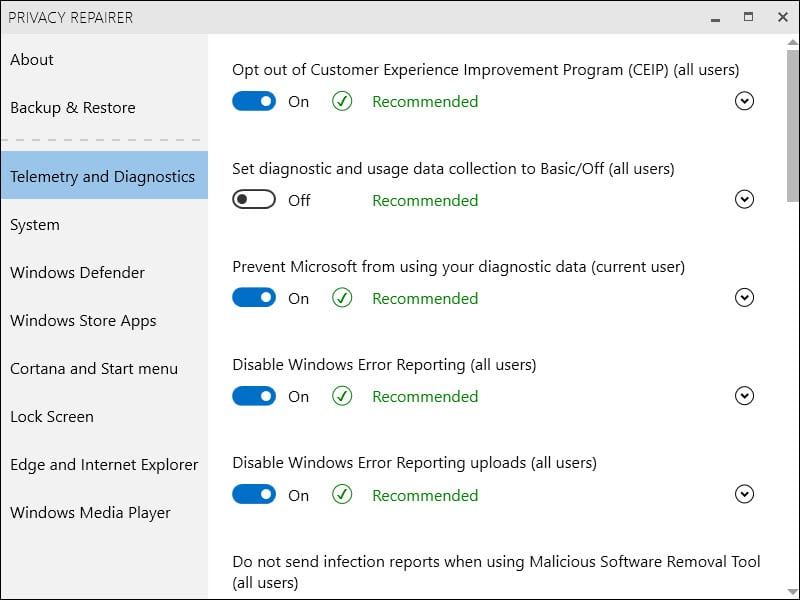This screenshot has height=600, width=800.
Task: Close the Privacy Repairer window
Action: tap(783, 17)
